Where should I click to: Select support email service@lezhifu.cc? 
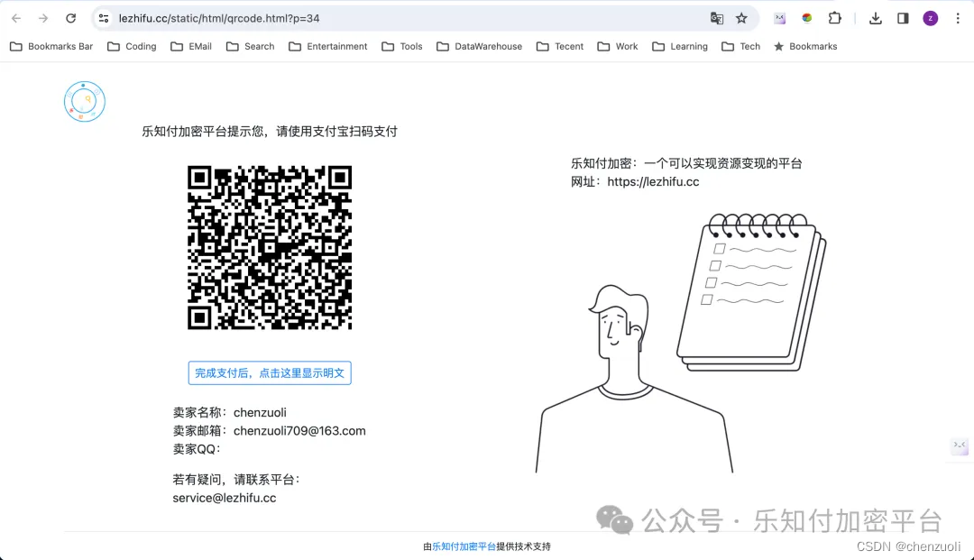pos(225,498)
